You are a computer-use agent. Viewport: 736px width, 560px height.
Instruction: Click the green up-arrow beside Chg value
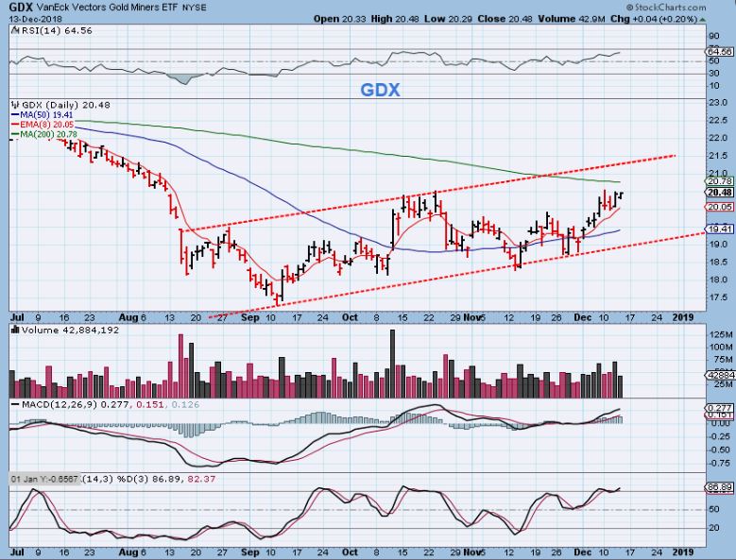pyautogui.click(x=702, y=20)
